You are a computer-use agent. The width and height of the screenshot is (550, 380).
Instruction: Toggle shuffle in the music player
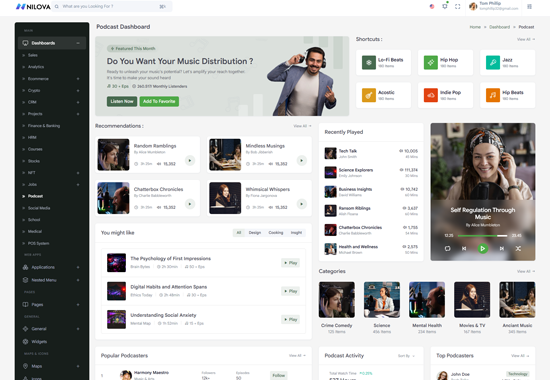(518, 248)
